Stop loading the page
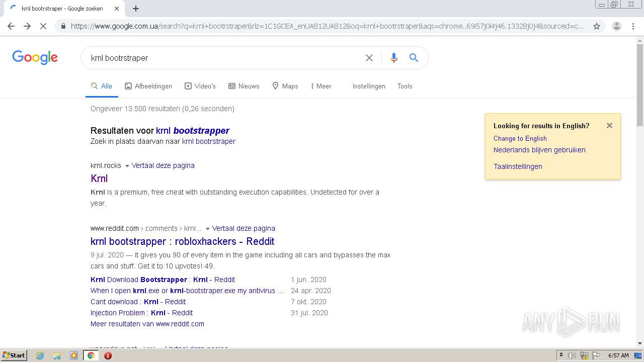Screen dimensions: 644x362 click(x=43, y=26)
